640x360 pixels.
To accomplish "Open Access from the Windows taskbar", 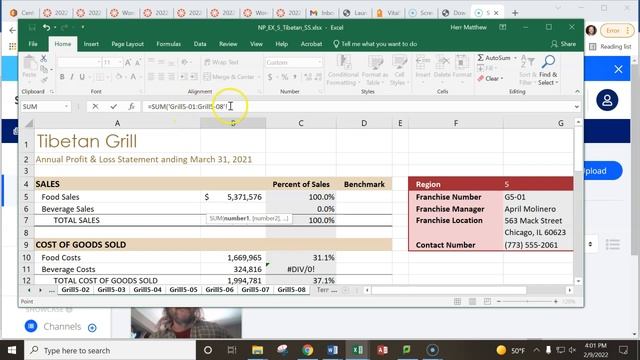I will 382,350.
